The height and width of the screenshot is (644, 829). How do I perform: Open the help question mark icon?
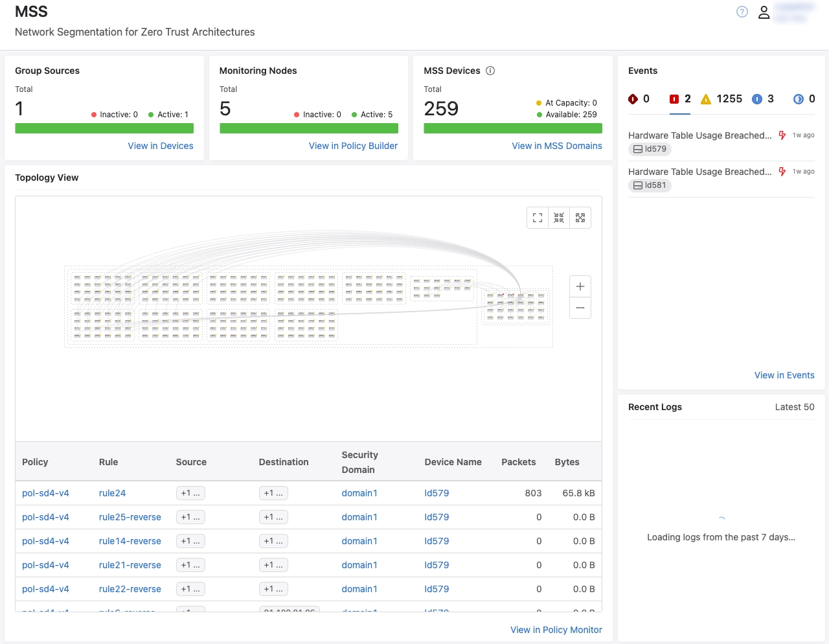tap(742, 12)
